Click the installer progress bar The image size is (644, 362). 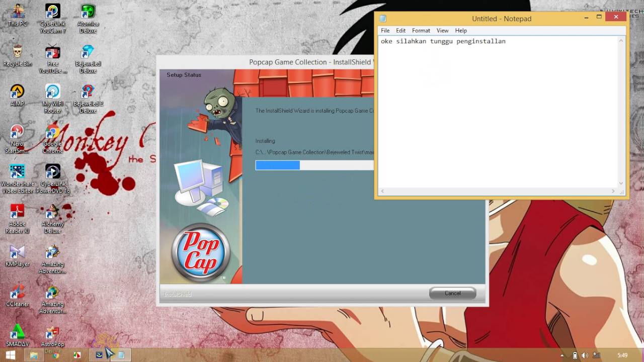tap(314, 165)
